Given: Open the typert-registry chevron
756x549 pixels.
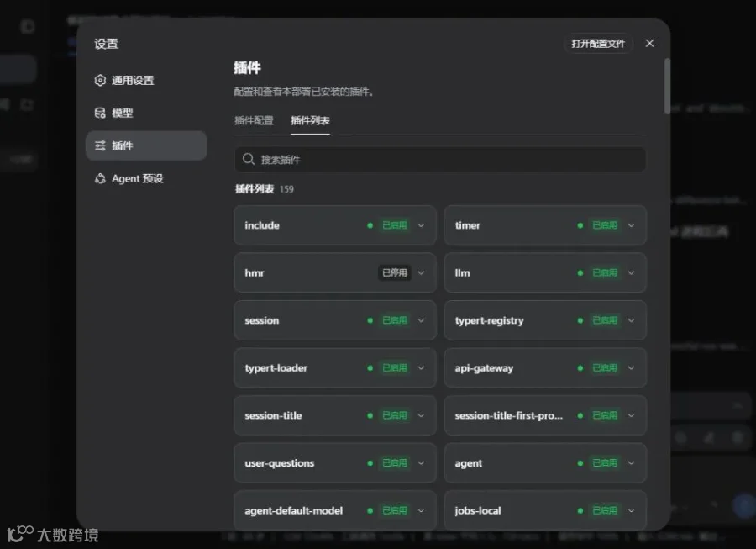Looking at the screenshot, I should pos(631,320).
